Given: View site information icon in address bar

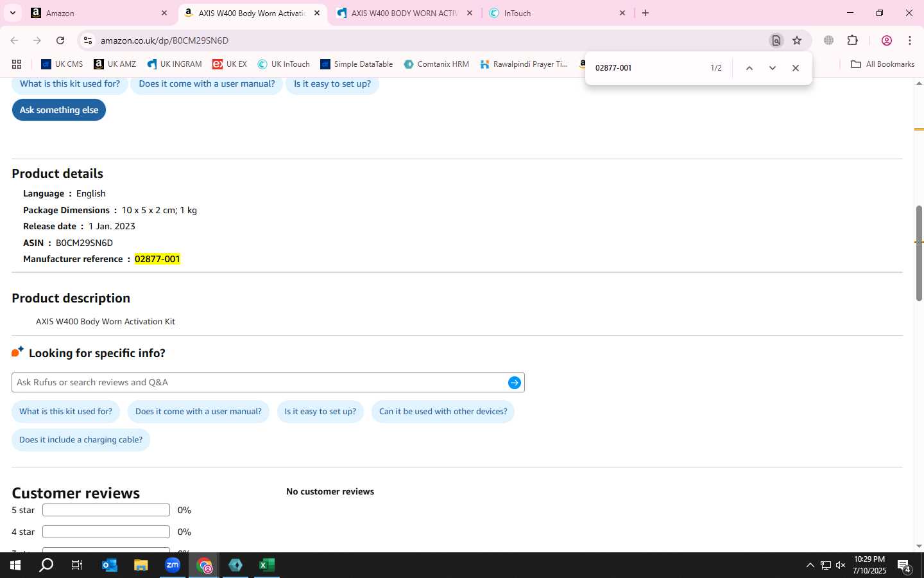Looking at the screenshot, I should coord(88,40).
